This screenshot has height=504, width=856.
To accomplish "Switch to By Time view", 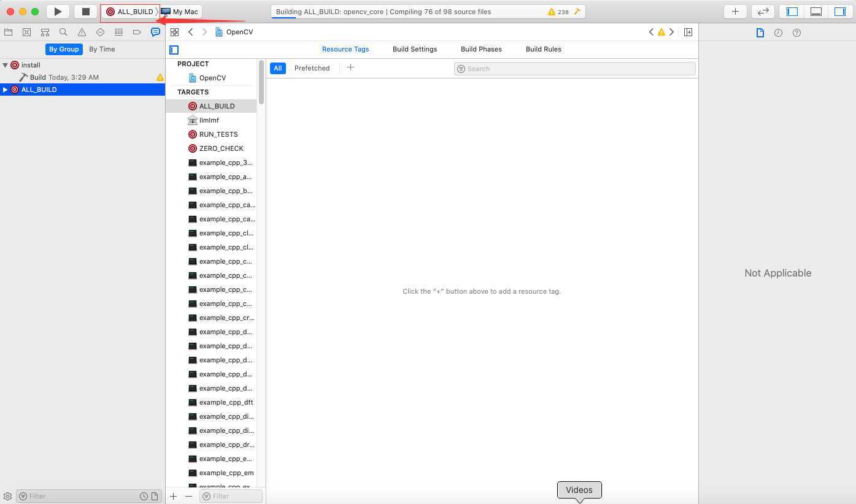I will tap(102, 49).
